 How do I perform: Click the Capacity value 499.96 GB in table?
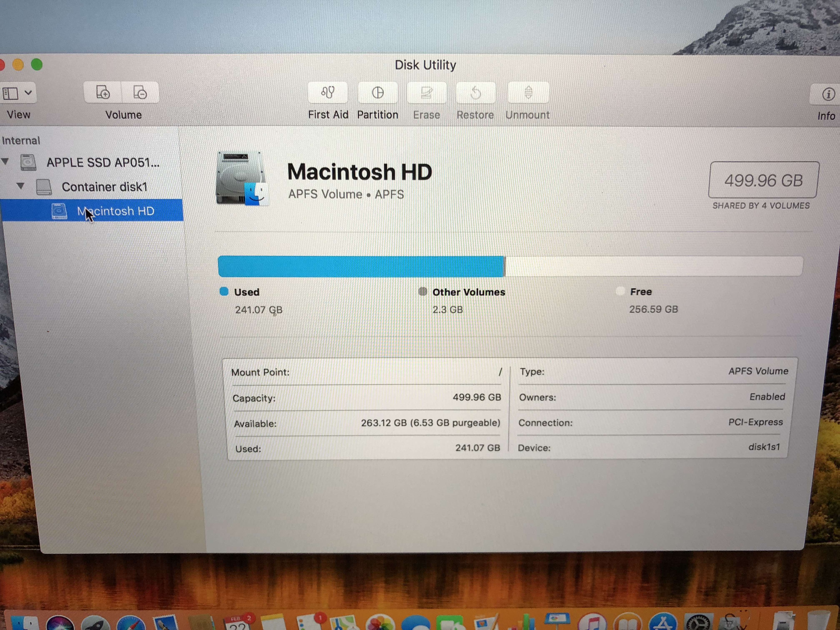[477, 397]
